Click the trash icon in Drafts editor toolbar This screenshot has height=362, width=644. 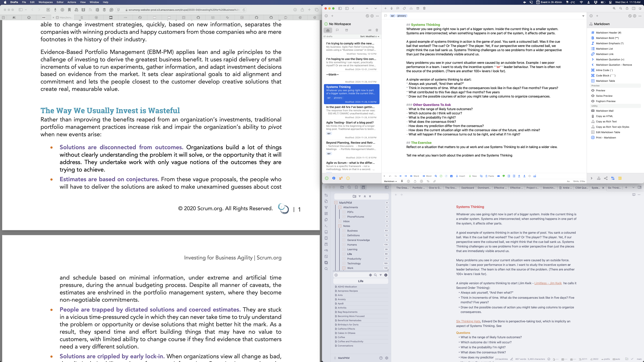(x=424, y=8)
